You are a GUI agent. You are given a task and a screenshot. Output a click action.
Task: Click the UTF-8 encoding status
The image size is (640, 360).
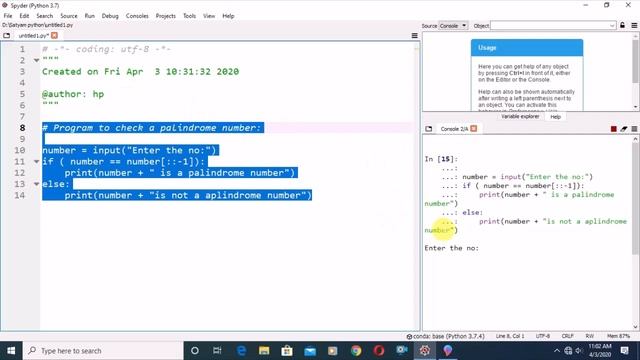tap(542, 336)
